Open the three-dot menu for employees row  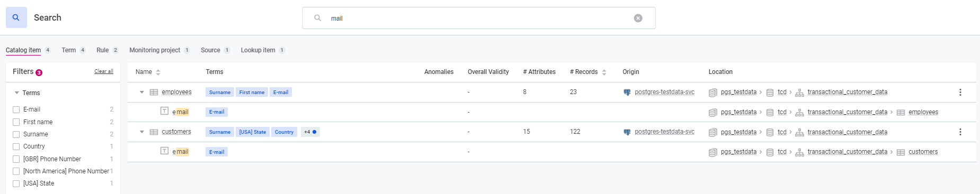(x=960, y=92)
